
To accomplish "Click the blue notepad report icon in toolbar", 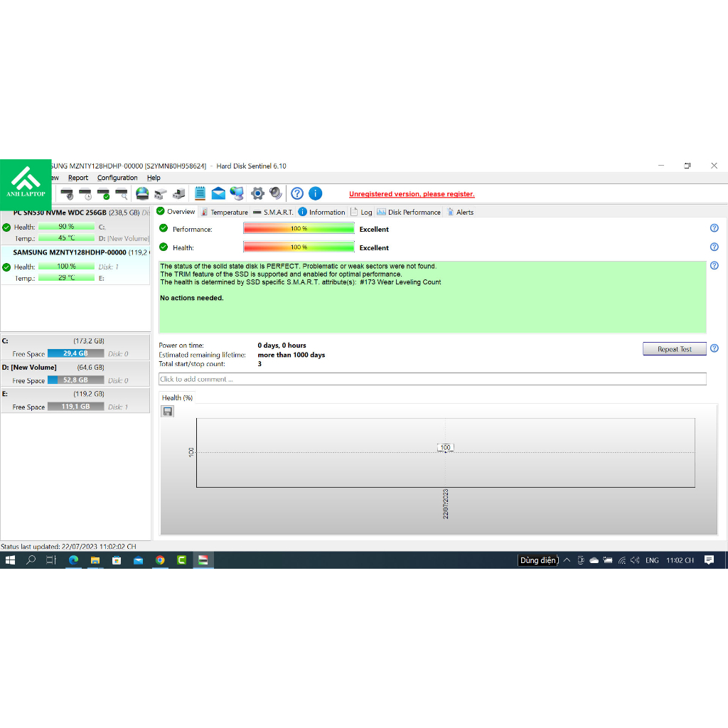I will 200,193.
